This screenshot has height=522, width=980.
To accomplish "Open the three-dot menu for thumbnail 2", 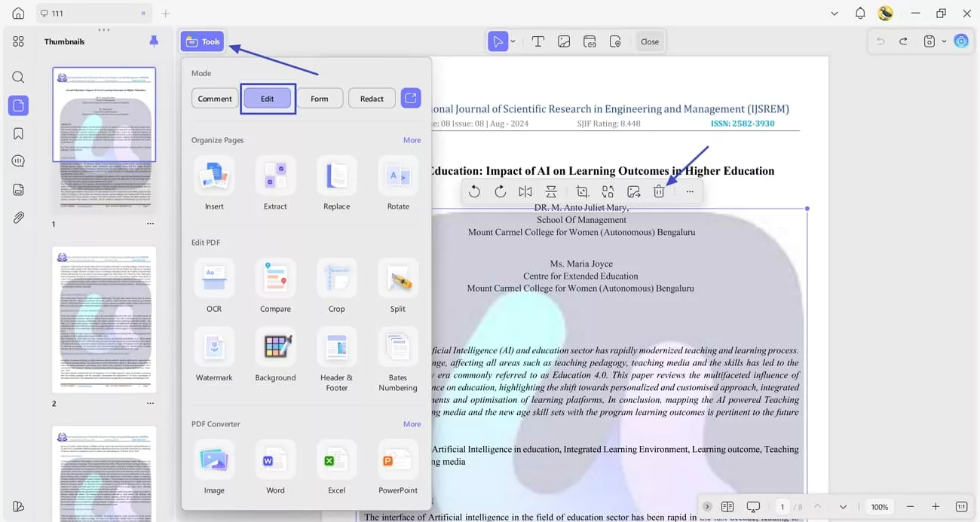I will coord(150,404).
